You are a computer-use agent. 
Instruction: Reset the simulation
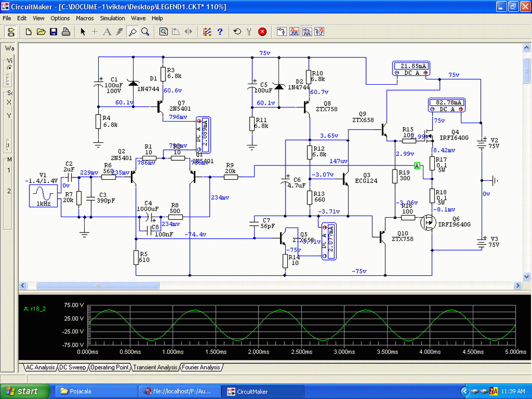pyautogui.click(x=237, y=32)
